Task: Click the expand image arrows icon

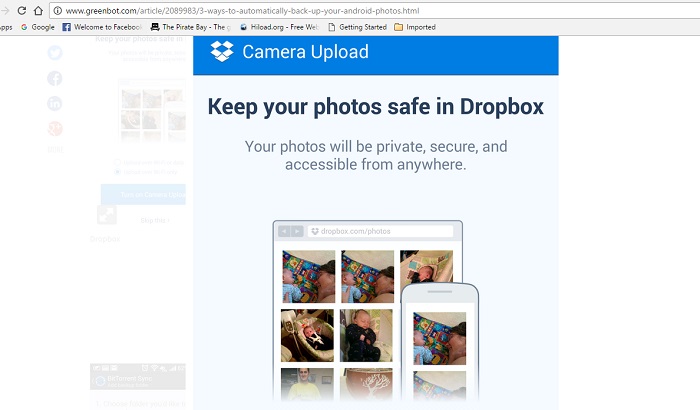Action: coord(106,215)
